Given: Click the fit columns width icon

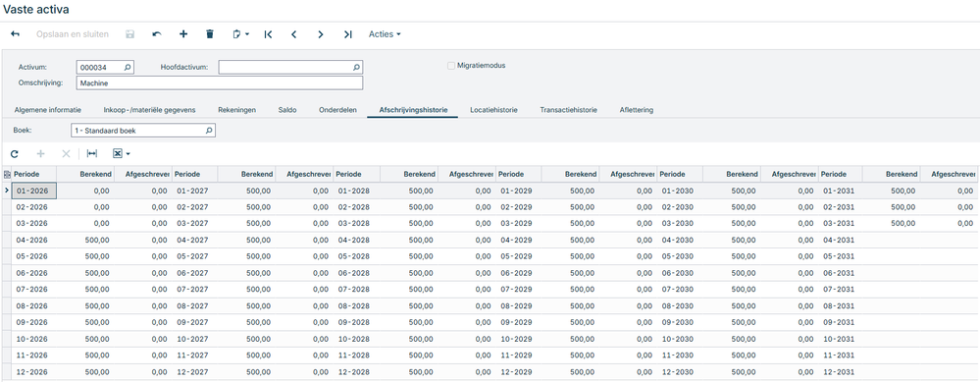Looking at the screenshot, I should (x=92, y=153).
